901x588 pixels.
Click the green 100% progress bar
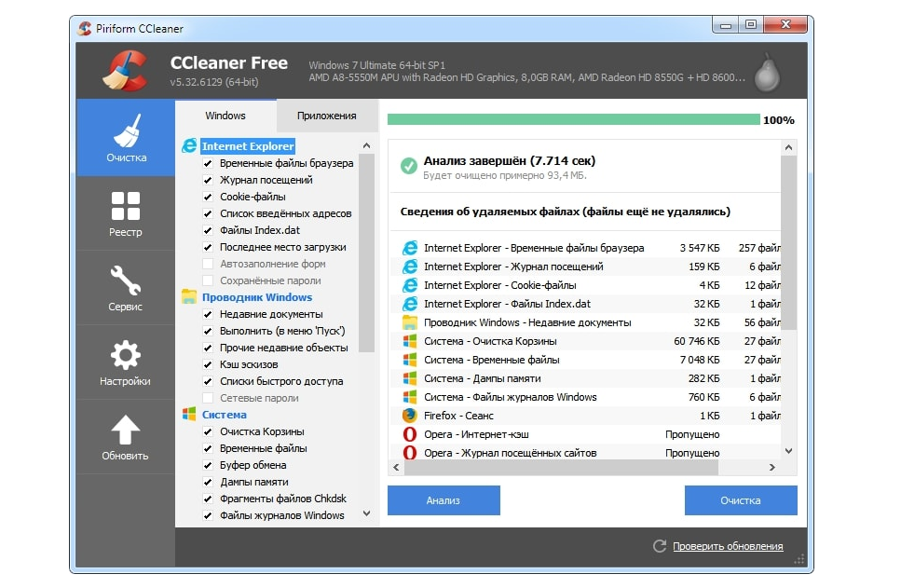click(573, 119)
